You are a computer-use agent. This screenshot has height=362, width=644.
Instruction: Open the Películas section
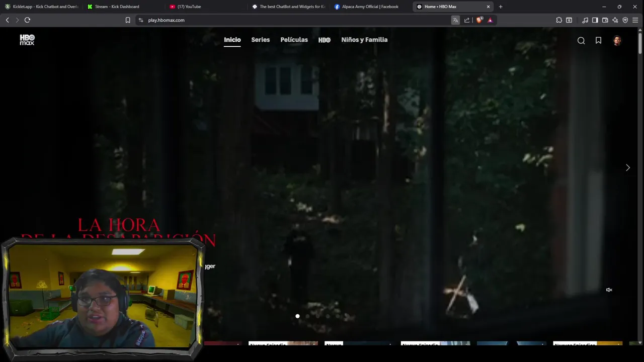point(294,40)
